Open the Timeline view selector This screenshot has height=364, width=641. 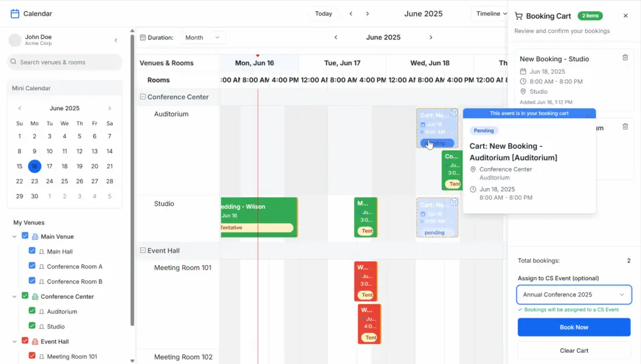coord(491,14)
